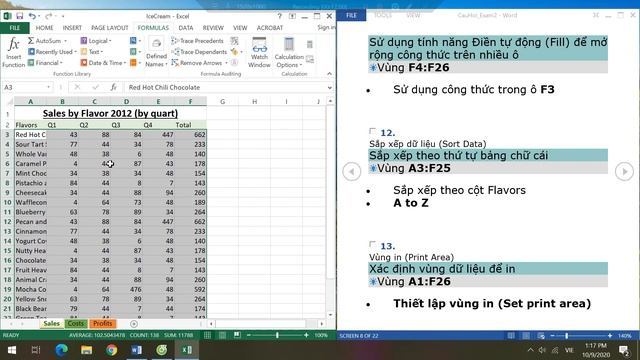Click cell containing 476 in column D
Image resolution: width=640 pixels, height=360 pixels.
point(126,289)
